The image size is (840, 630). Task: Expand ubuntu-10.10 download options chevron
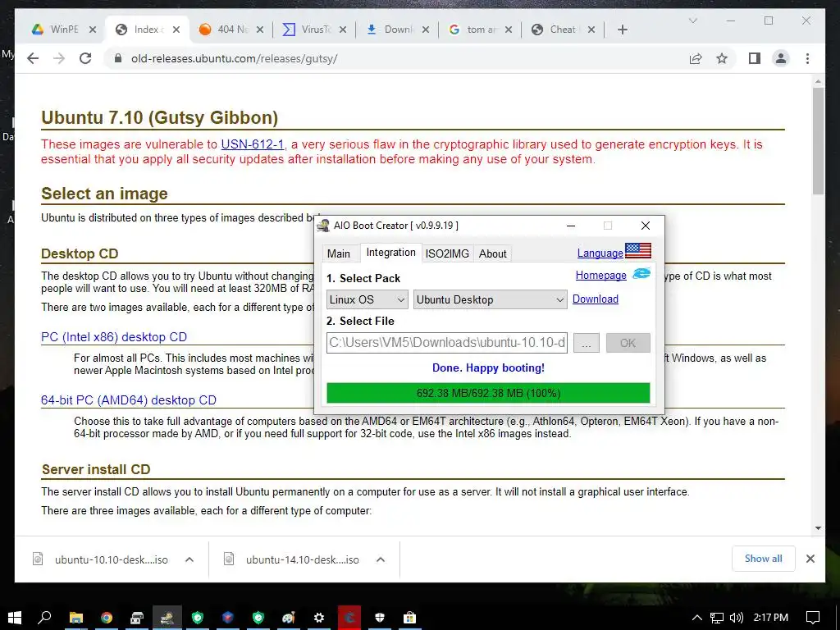click(x=189, y=559)
